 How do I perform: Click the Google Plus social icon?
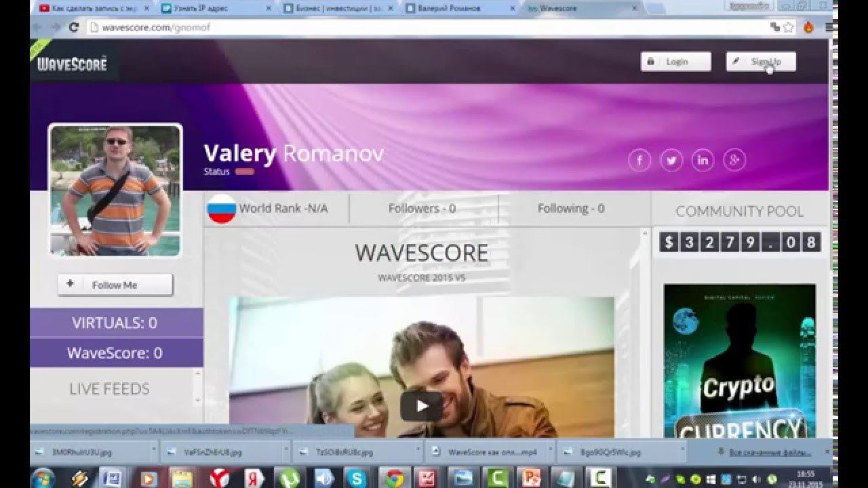click(734, 161)
